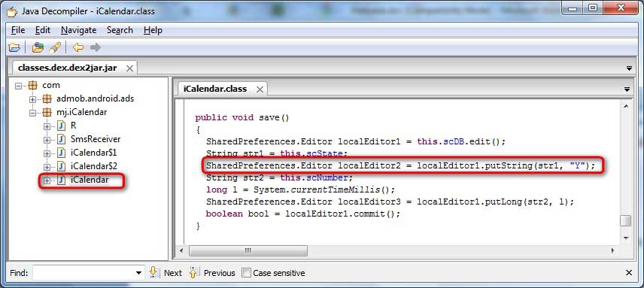Click into the Find text field
The image size is (644, 288).
tap(84, 273)
